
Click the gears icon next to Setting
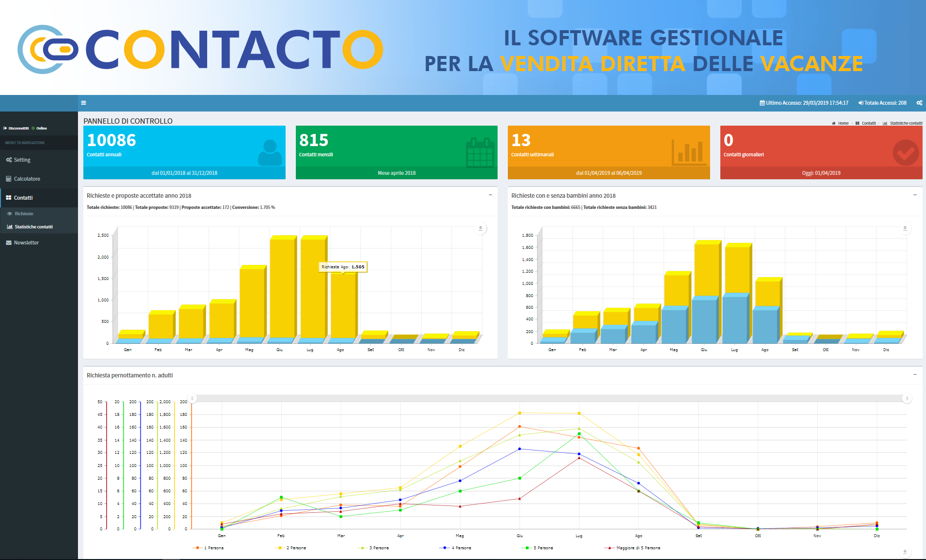tap(9, 160)
